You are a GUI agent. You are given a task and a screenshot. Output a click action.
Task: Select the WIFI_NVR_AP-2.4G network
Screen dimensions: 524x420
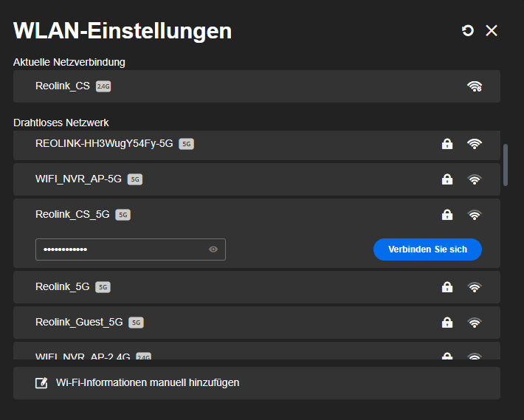point(257,351)
